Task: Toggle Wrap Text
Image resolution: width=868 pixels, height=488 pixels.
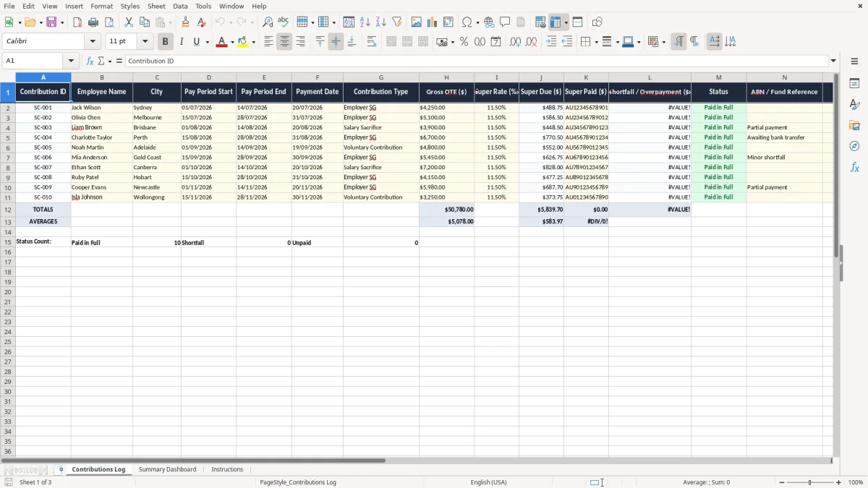Action: click(x=372, y=42)
